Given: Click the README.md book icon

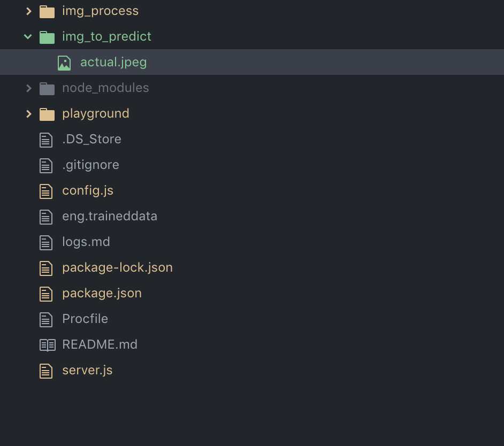Looking at the screenshot, I should pos(47,345).
